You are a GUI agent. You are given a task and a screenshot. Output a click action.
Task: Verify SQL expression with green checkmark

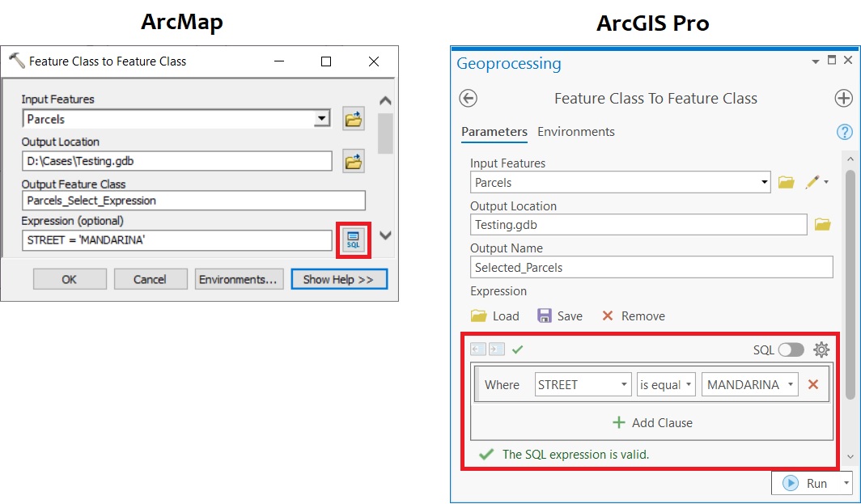(517, 349)
